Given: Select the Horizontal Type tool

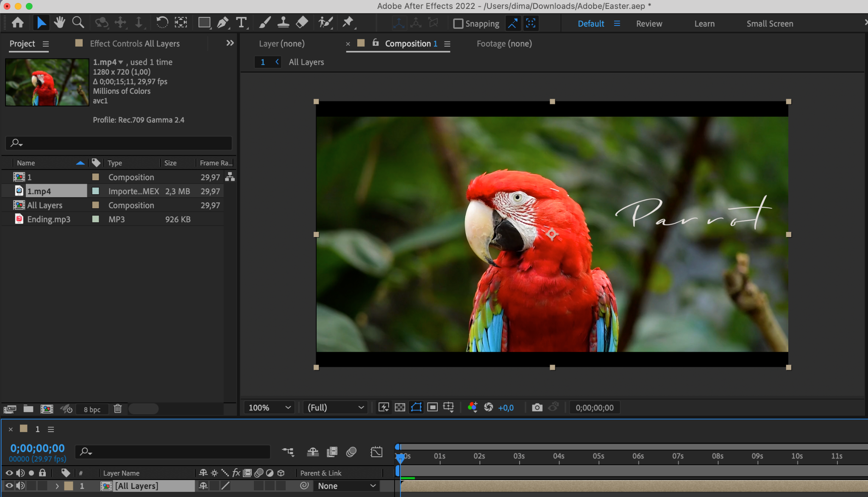Looking at the screenshot, I should tap(241, 22).
